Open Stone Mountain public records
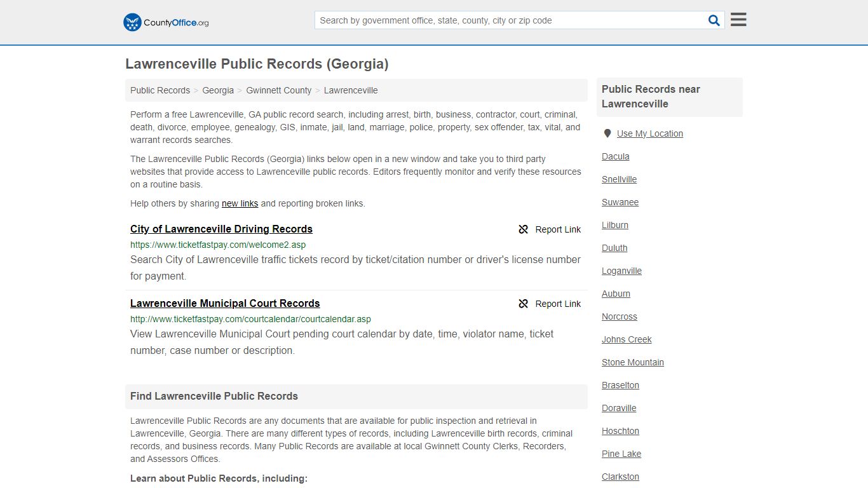Image resolution: width=868 pixels, height=488 pixels. click(633, 362)
